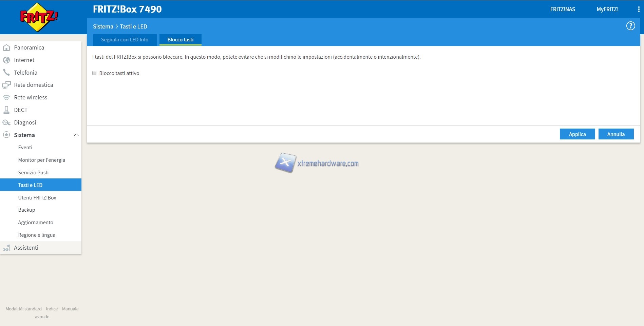The image size is (644, 326).
Task: Click the Panoramica home icon
Action: 6,47
